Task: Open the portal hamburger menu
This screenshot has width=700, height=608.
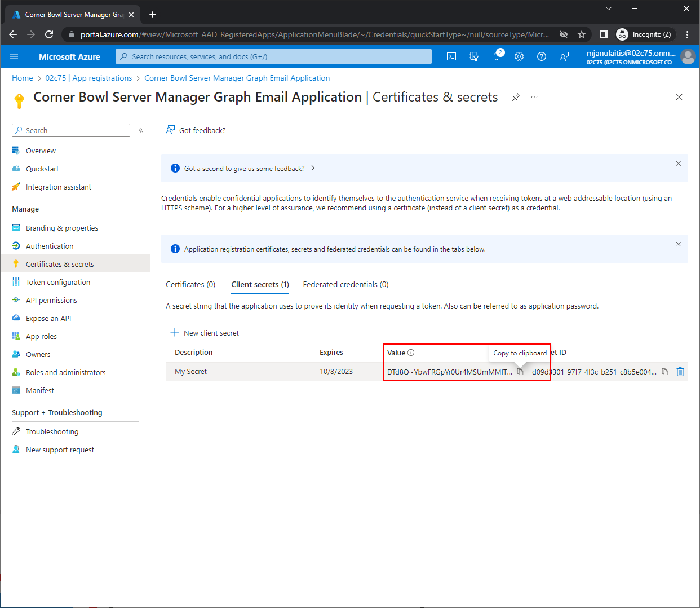Action: click(14, 56)
